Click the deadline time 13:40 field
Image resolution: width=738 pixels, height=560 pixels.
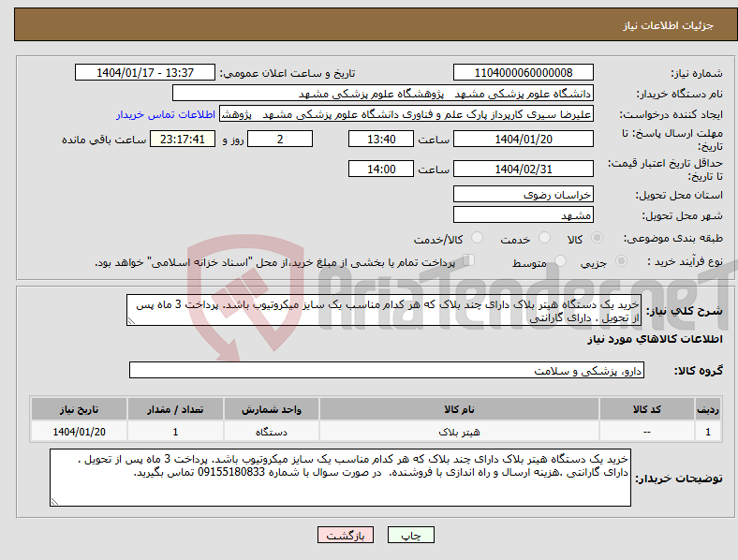(381, 139)
